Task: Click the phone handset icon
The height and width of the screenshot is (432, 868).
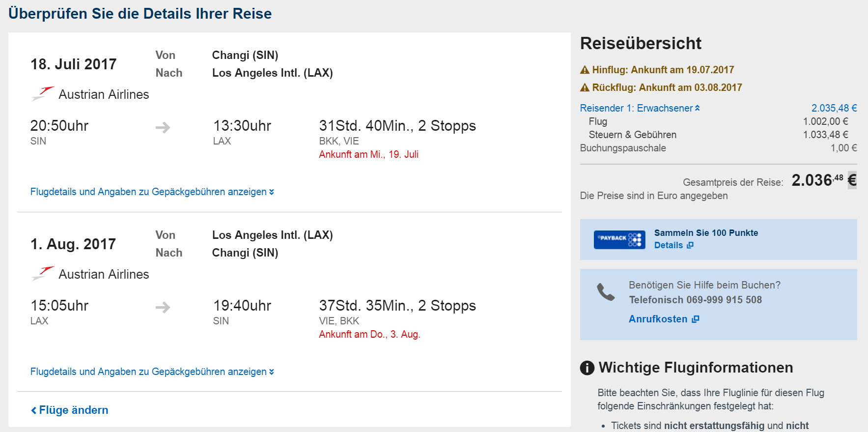Action: (x=605, y=292)
